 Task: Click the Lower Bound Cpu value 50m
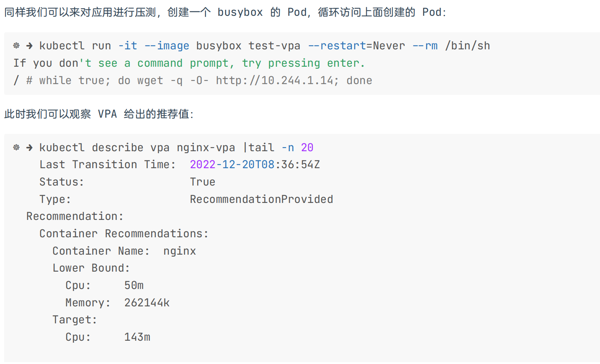(x=134, y=285)
